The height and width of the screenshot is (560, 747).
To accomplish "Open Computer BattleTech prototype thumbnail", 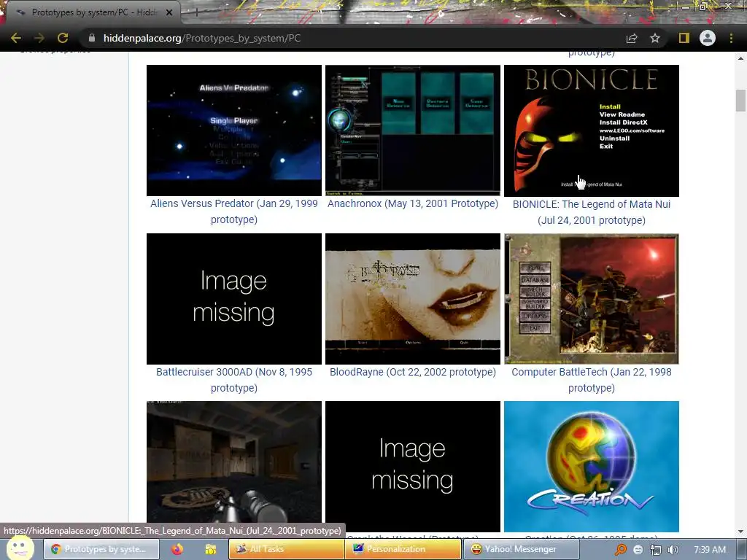I will 591,298.
